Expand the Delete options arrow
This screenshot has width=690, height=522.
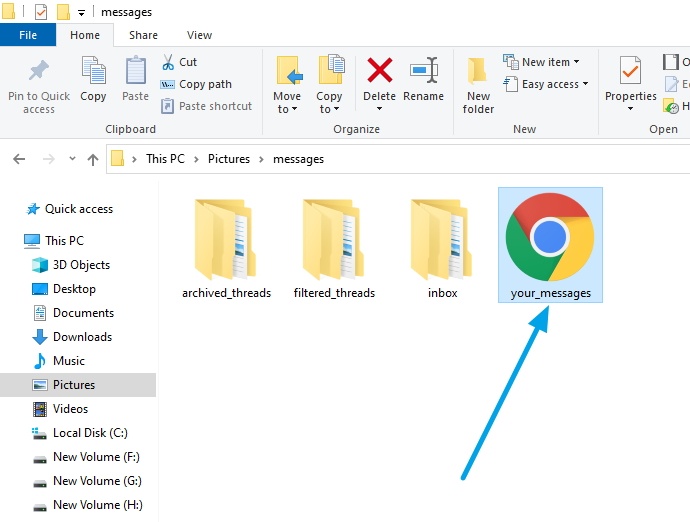click(x=379, y=109)
